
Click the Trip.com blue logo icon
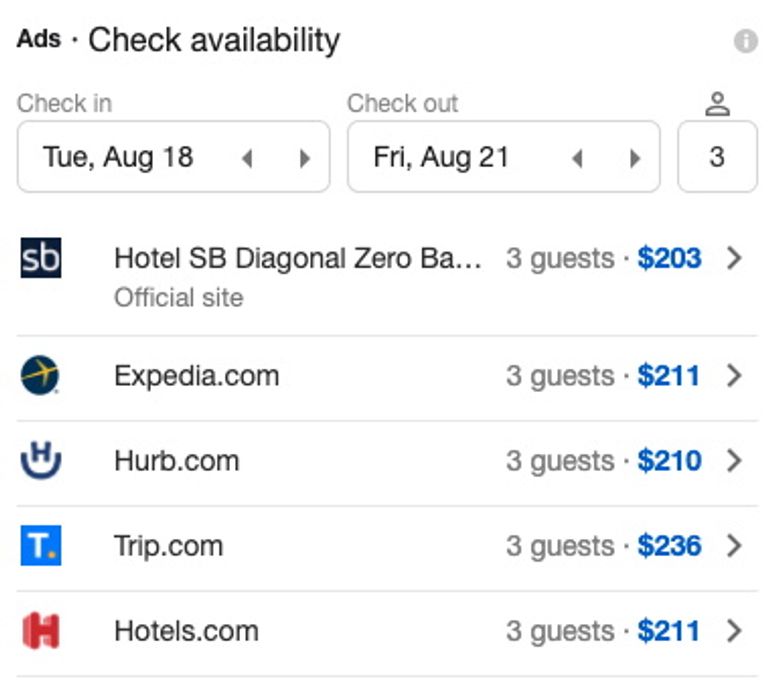coord(41,546)
